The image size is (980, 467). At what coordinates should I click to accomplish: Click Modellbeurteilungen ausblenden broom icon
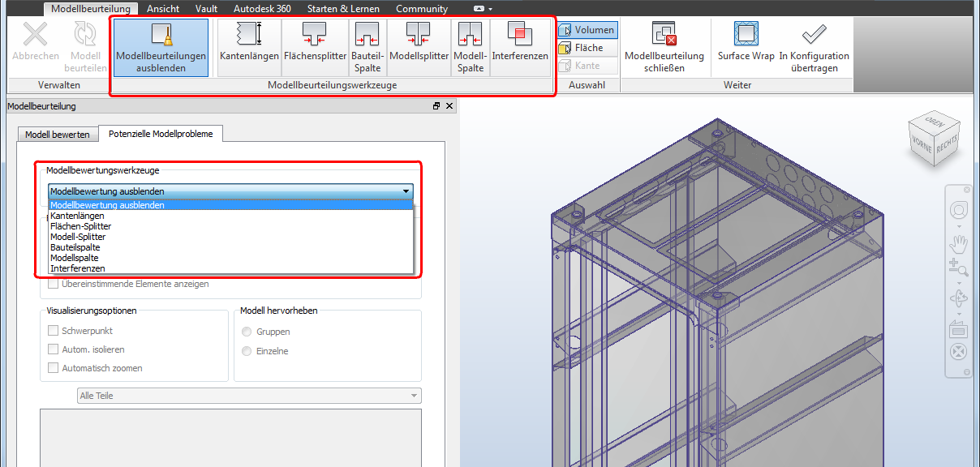coord(161,35)
